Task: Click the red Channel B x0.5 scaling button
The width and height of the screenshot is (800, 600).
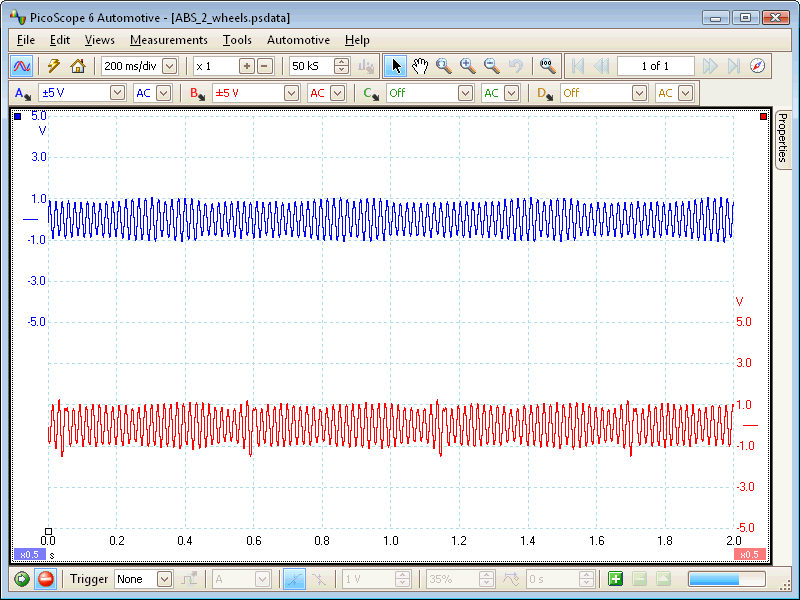Action: [749, 555]
